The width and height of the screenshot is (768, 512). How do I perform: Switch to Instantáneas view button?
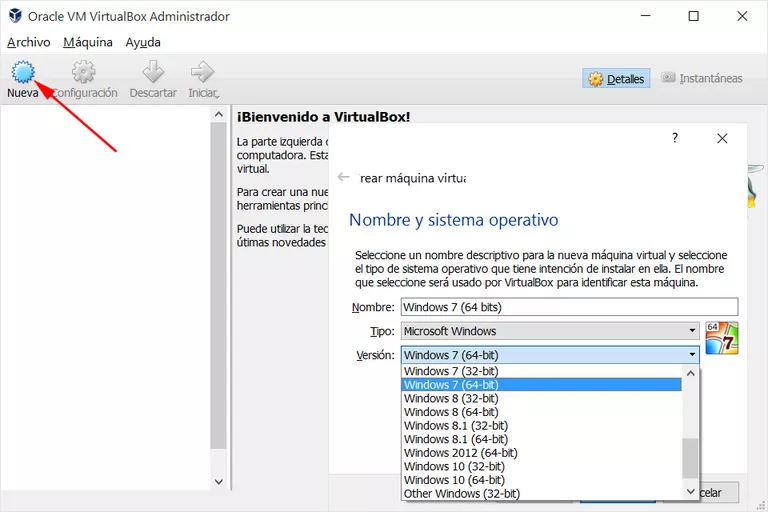(x=701, y=78)
